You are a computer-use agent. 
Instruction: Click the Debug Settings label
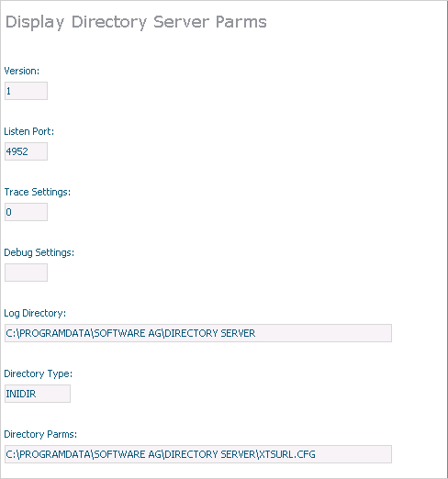click(39, 253)
